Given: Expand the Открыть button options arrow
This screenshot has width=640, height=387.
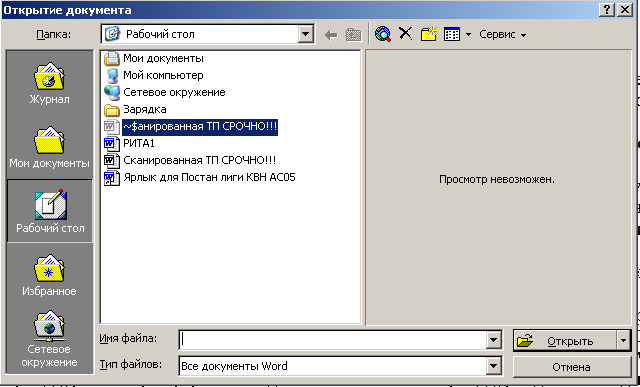Looking at the screenshot, I should [623, 341].
